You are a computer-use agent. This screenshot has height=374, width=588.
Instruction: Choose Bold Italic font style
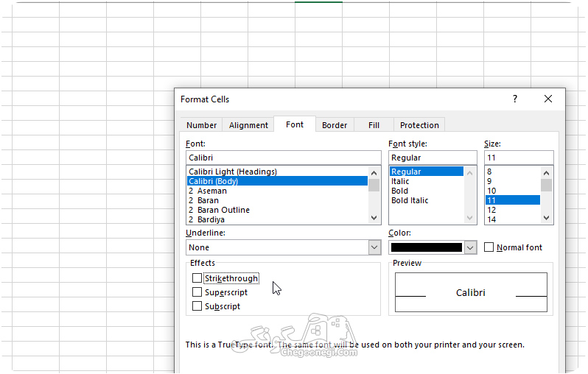(427, 200)
